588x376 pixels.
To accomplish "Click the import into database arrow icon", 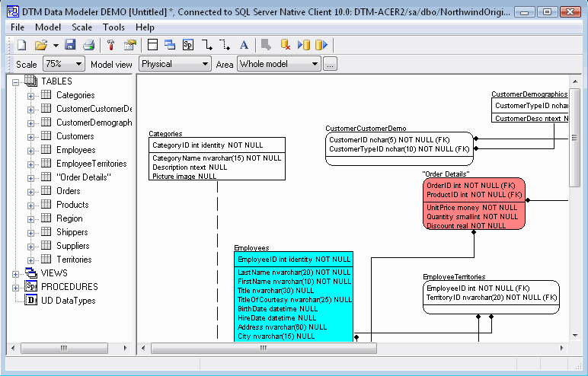I will [303, 45].
